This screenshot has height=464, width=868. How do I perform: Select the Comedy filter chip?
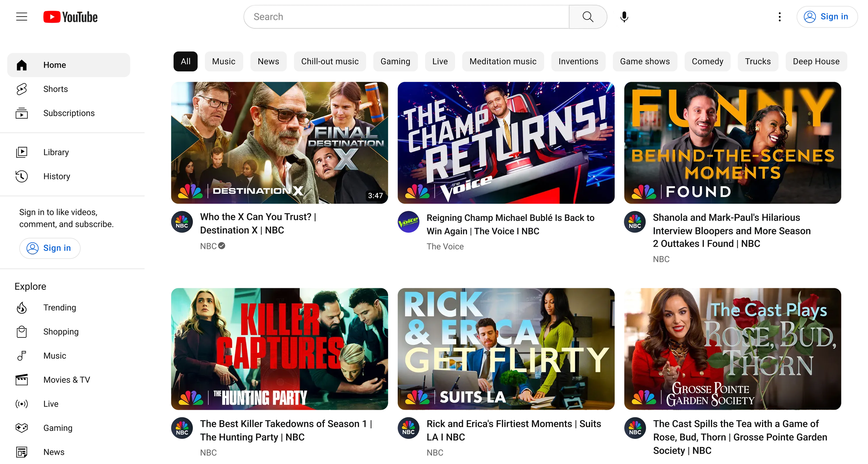[x=707, y=61]
